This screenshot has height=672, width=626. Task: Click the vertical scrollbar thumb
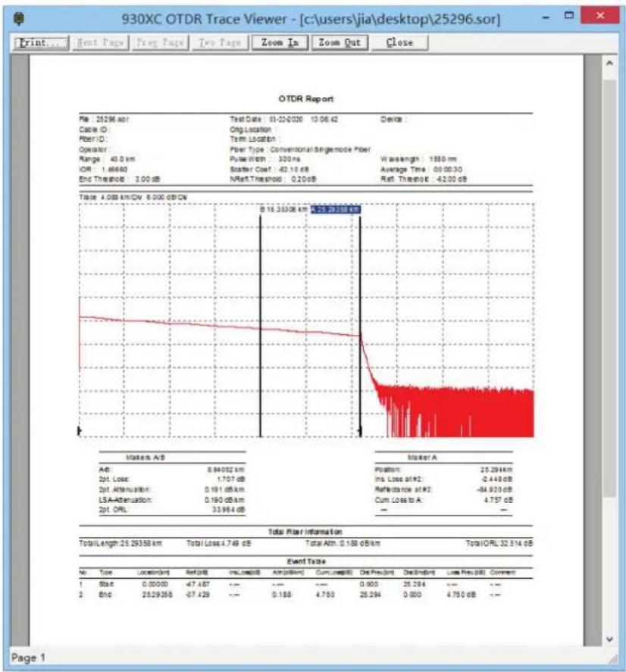pos(610,289)
